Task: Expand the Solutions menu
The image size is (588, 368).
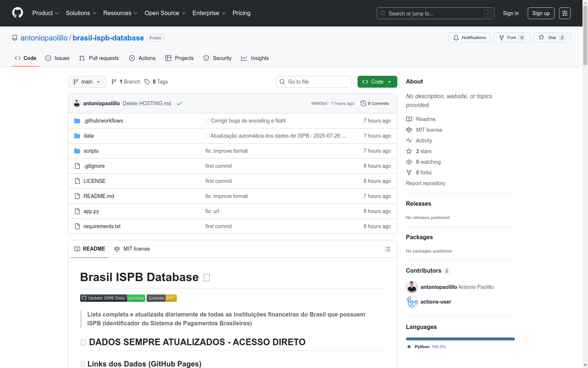Action: click(81, 13)
